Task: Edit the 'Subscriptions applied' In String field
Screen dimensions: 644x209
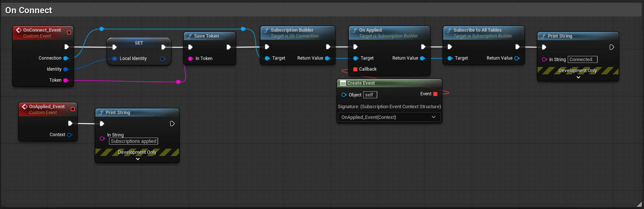Action: [133, 141]
